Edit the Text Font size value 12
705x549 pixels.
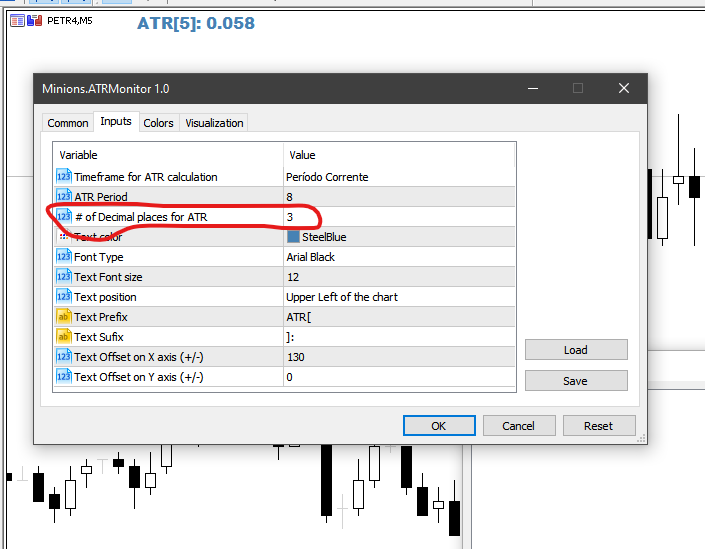pyautogui.click(x=399, y=277)
